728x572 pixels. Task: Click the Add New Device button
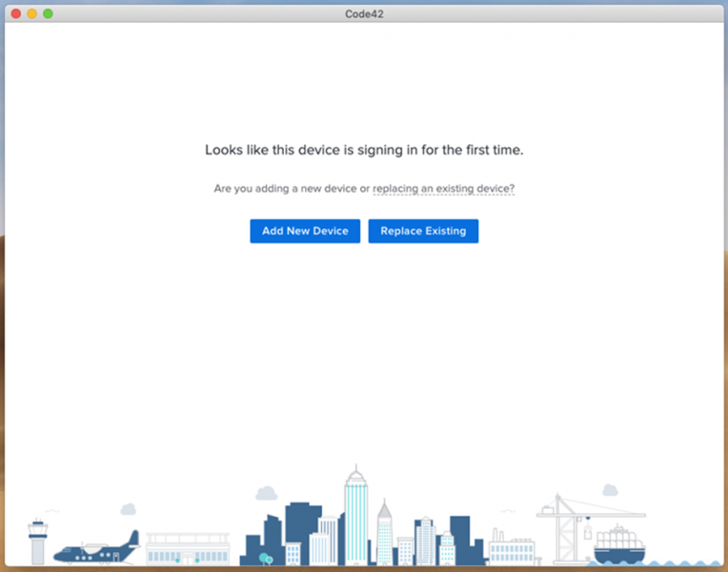coord(305,232)
